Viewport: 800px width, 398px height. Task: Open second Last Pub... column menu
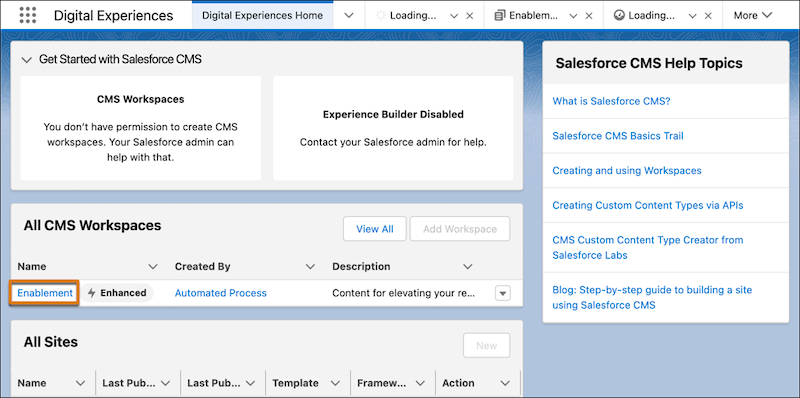pos(251,383)
